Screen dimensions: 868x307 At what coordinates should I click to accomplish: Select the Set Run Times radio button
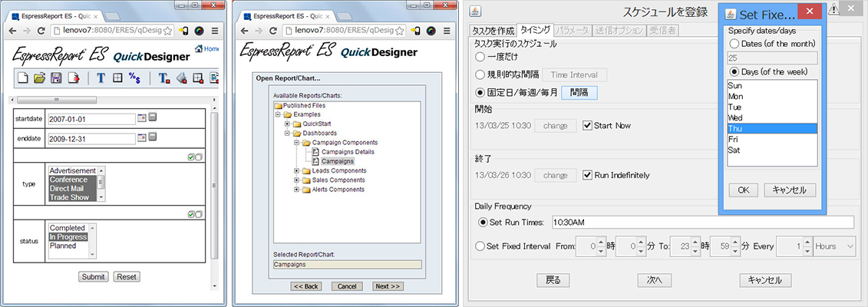click(x=483, y=223)
